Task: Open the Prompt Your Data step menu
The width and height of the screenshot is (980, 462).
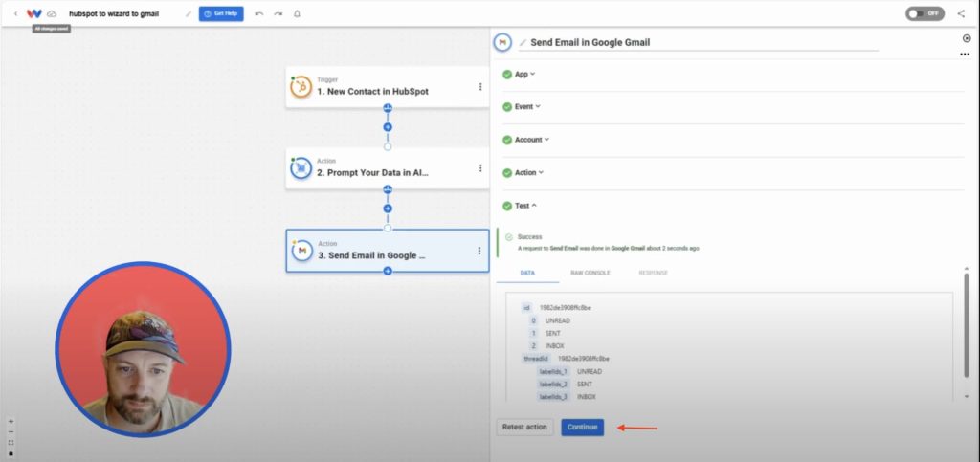Action: click(480, 168)
